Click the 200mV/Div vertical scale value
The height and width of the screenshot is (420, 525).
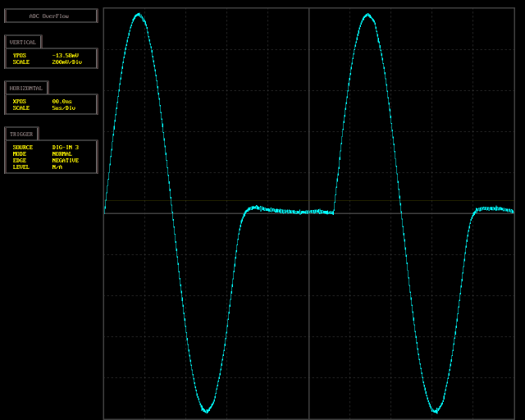(x=66, y=62)
